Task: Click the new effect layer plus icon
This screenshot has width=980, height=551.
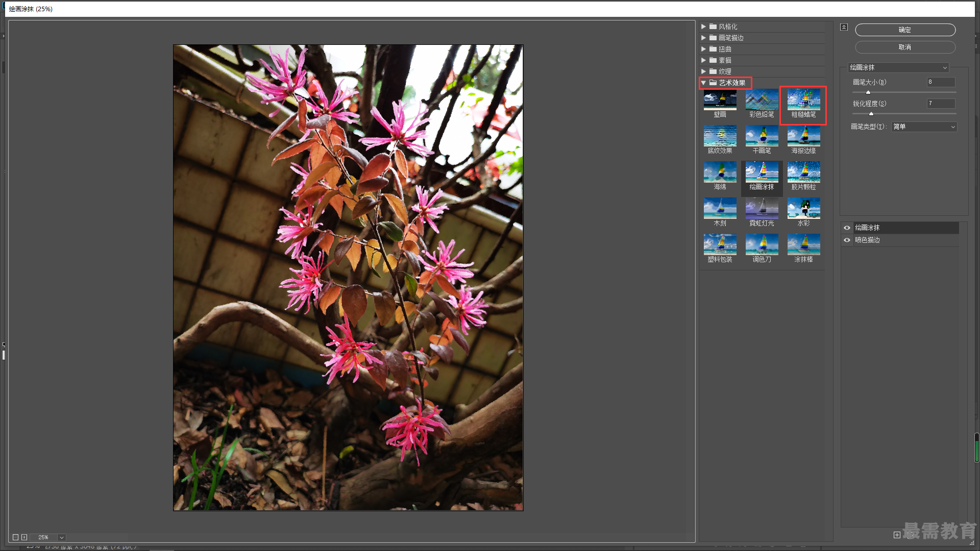Action: [x=897, y=535]
